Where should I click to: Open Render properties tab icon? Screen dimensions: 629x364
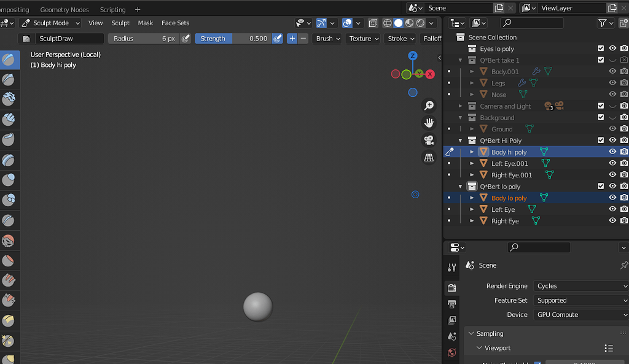point(452,287)
